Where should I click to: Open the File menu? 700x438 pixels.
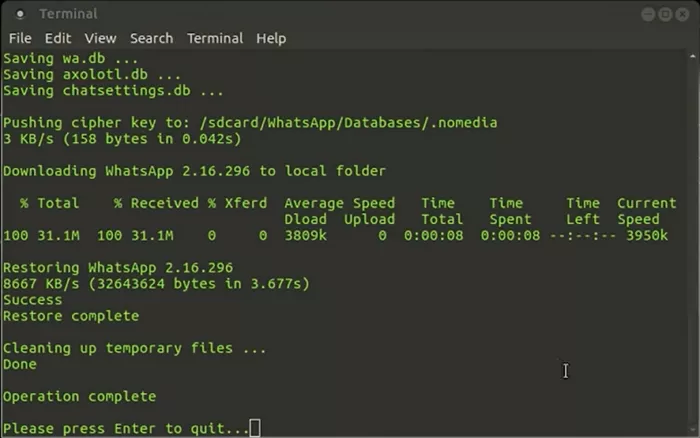coord(20,38)
